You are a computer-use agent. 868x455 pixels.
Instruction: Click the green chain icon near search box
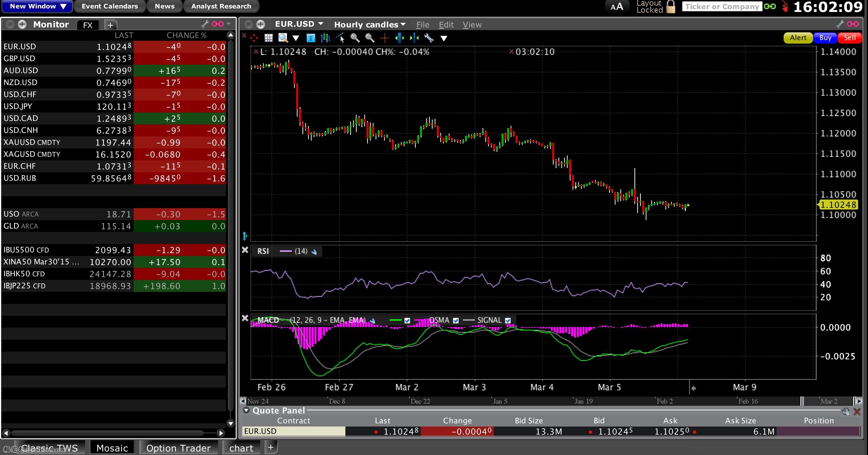(x=770, y=6)
